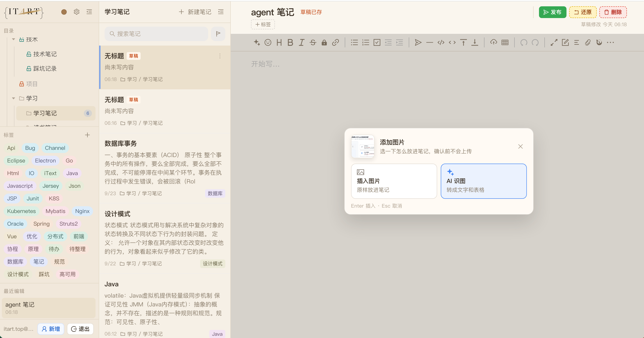
Task: Click the image thumbnail in 添加图片 dialog
Action: tap(363, 146)
